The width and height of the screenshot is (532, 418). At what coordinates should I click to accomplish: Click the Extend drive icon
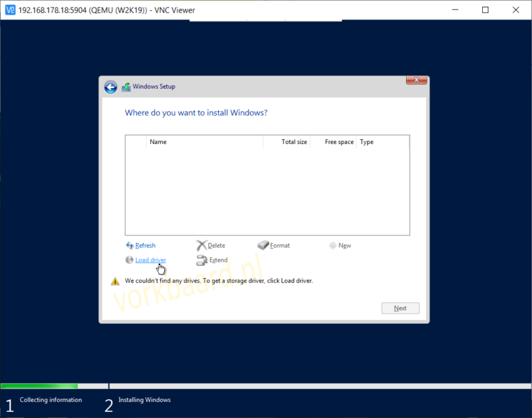(x=202, y=260)
